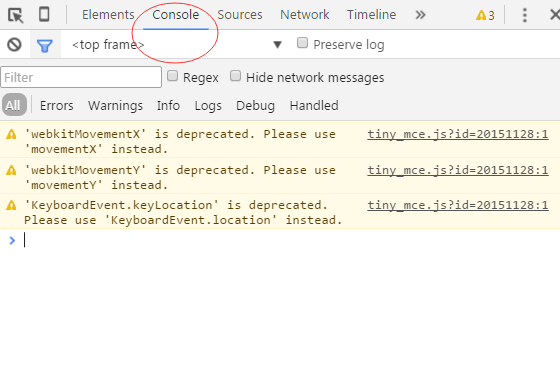This screenshot has width=560, height=385.
Task: Check Hide network messages
Action: pos(235,76)
